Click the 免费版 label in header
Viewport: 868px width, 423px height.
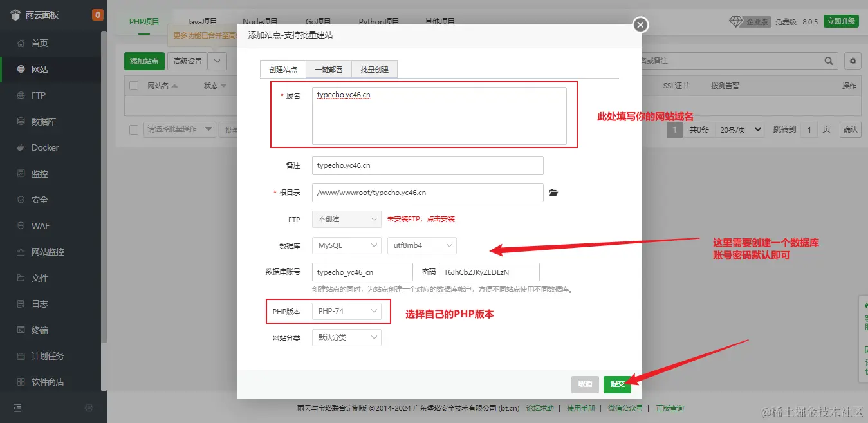point(786,22)
